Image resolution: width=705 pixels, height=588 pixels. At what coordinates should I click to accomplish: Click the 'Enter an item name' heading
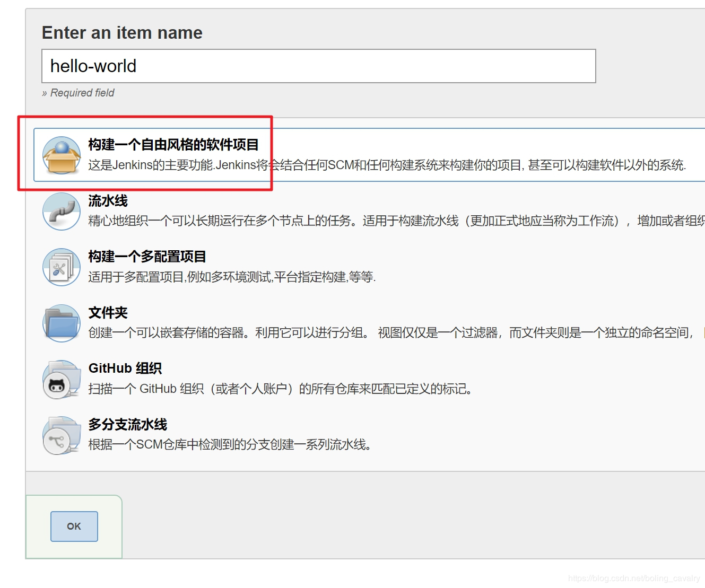(x=122, y=33)
